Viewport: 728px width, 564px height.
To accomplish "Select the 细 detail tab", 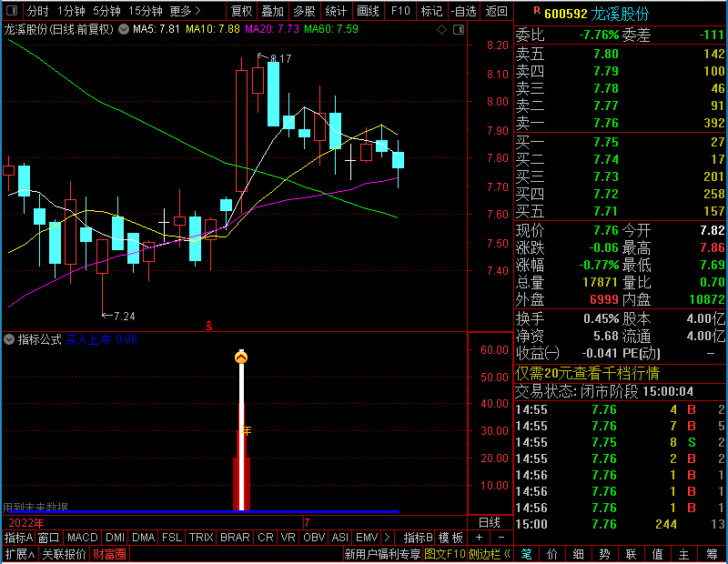I will pos(579,554).
